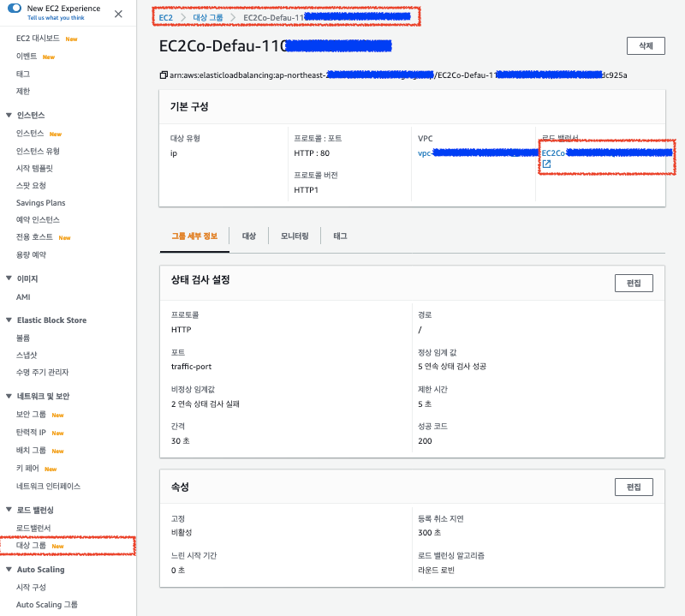Screen dimensions: 685x616
Task: Open 전용 호스트 in sidebar
Action: (x=34, y=237)
